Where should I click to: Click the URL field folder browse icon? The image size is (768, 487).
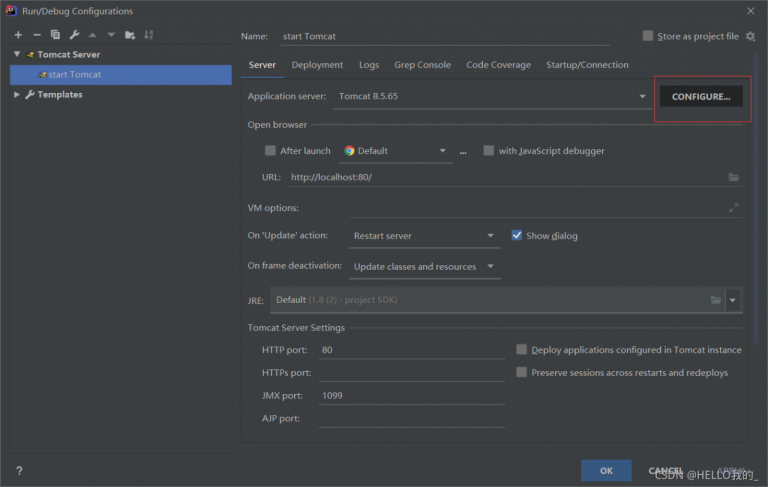pyautogui.click(x=733, y=177)
